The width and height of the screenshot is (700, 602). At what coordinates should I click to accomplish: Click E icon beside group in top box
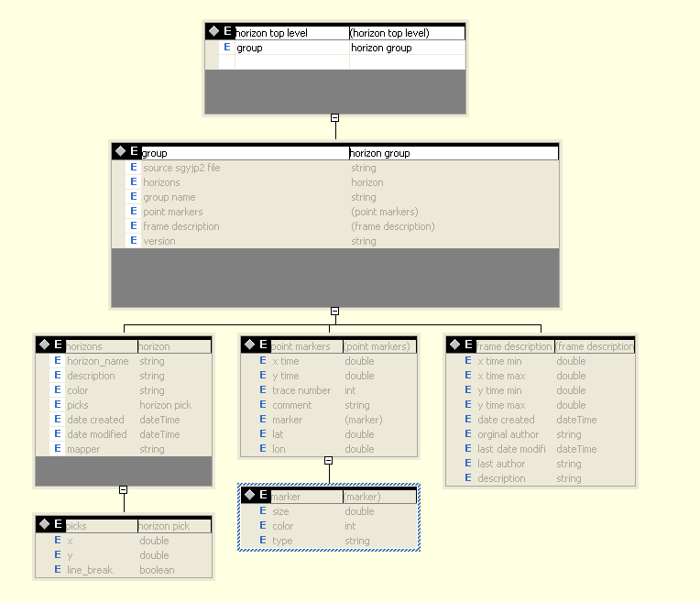click(227, 47)
